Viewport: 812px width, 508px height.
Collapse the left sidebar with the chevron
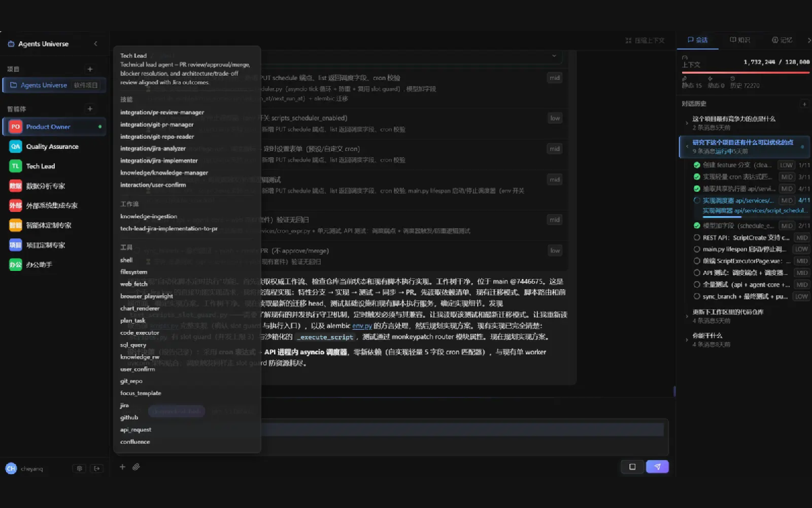pyautogui.click(x=95, y=44)
